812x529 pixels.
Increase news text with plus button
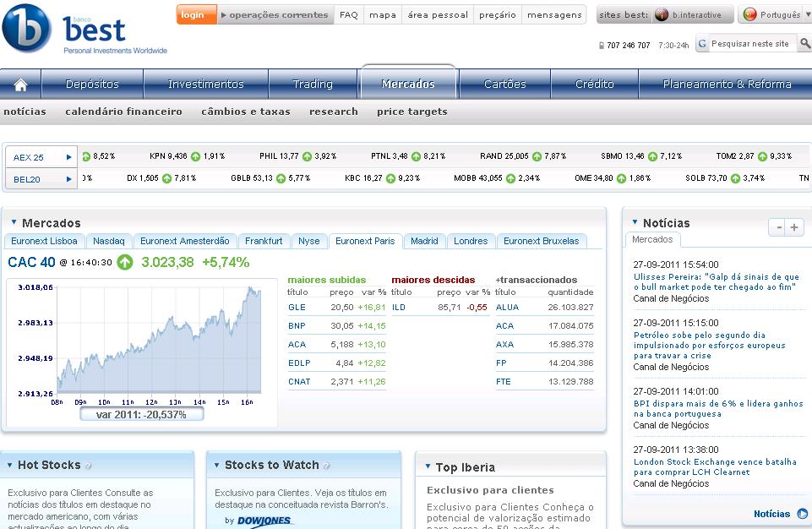pos(794,227)
